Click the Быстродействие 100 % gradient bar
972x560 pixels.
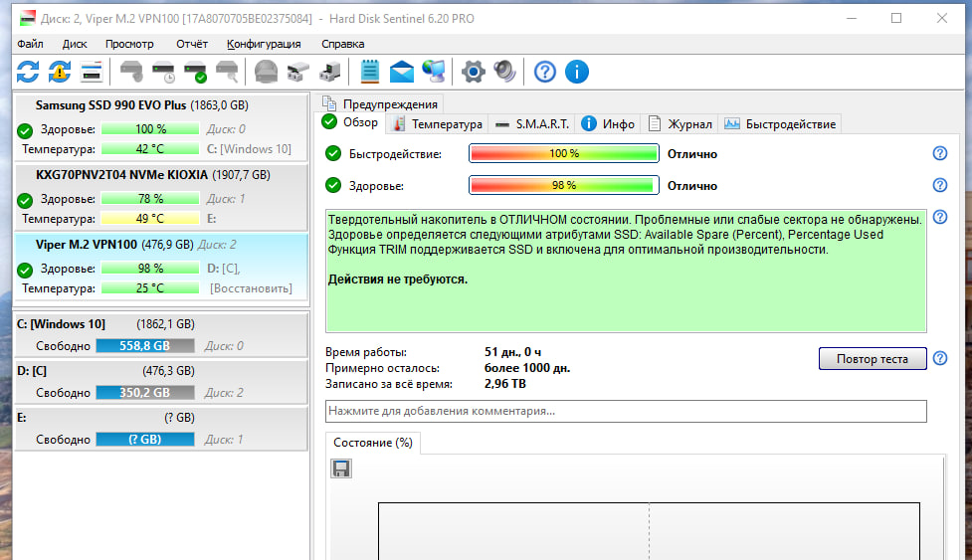563,153
